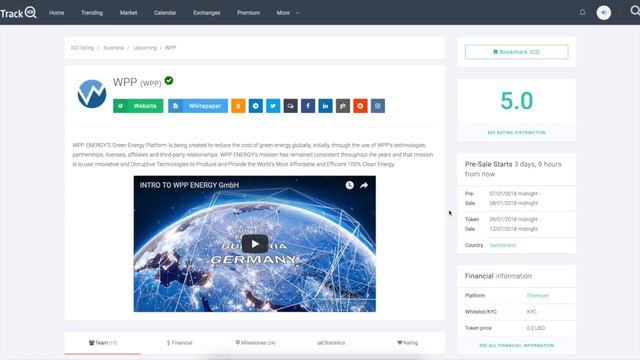This screenshot has width=640, height=360.
Task: Switch to the Financial tab
Action: tap(179, 343)
